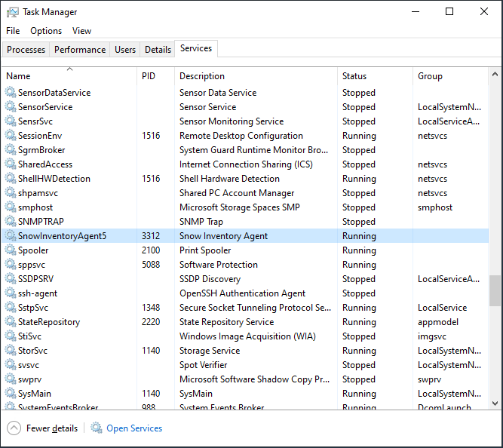This screenshot has width=503, height=448.
Task: Click the gear icon beside SensorService
Action: [x=11, y=107]
